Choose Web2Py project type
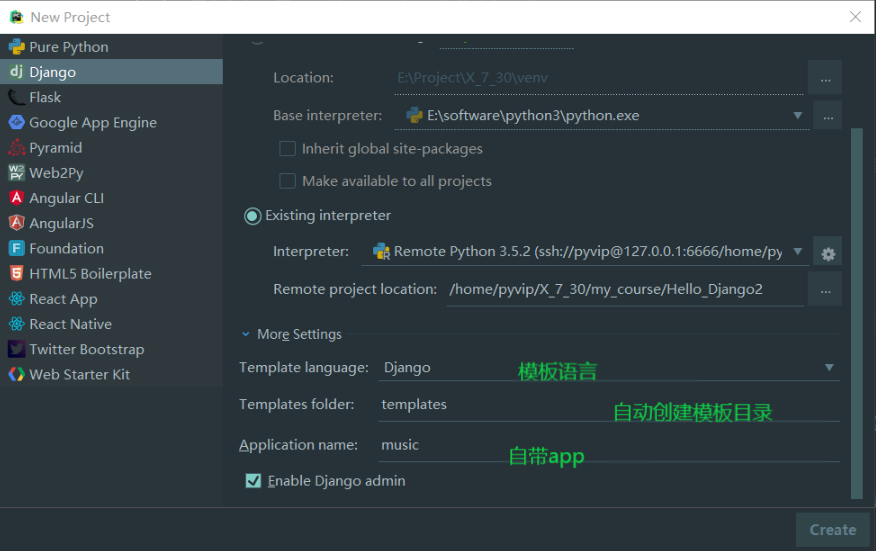This screenshot has height=551, width=876. 112,173
